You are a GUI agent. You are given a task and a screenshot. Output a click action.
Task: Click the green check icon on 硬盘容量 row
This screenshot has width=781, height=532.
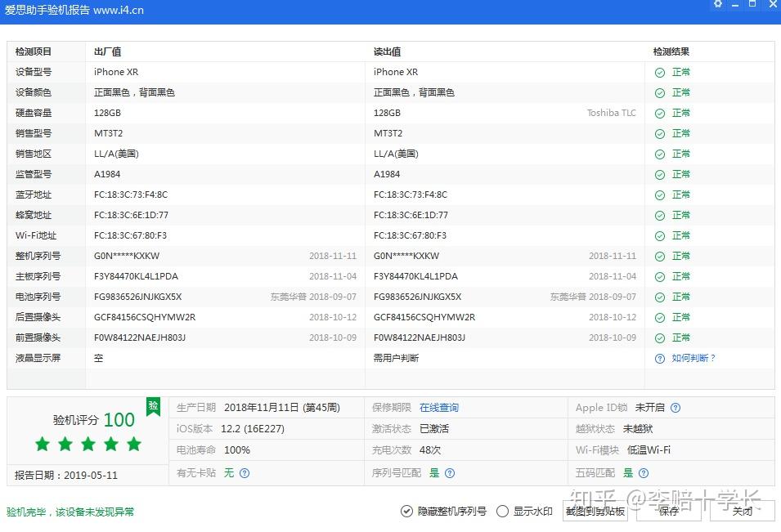[x=661, y=113]
